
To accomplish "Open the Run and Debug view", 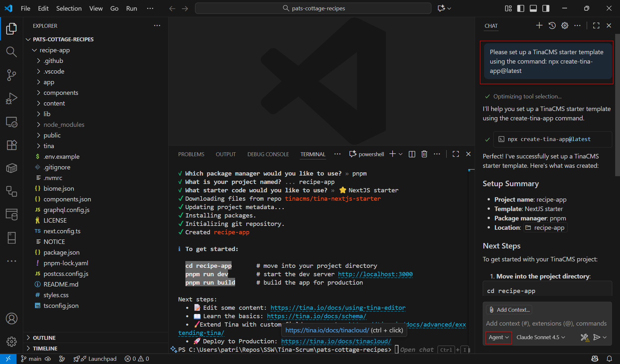I will 11,98.
